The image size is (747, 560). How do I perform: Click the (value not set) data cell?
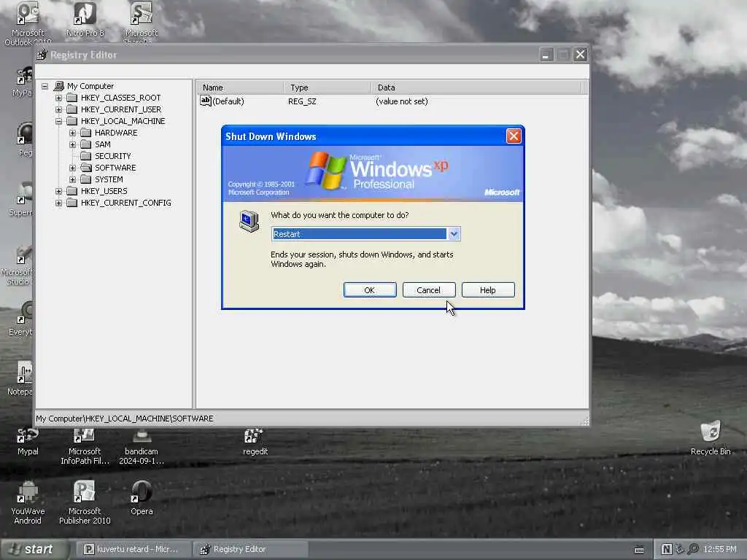402,101
